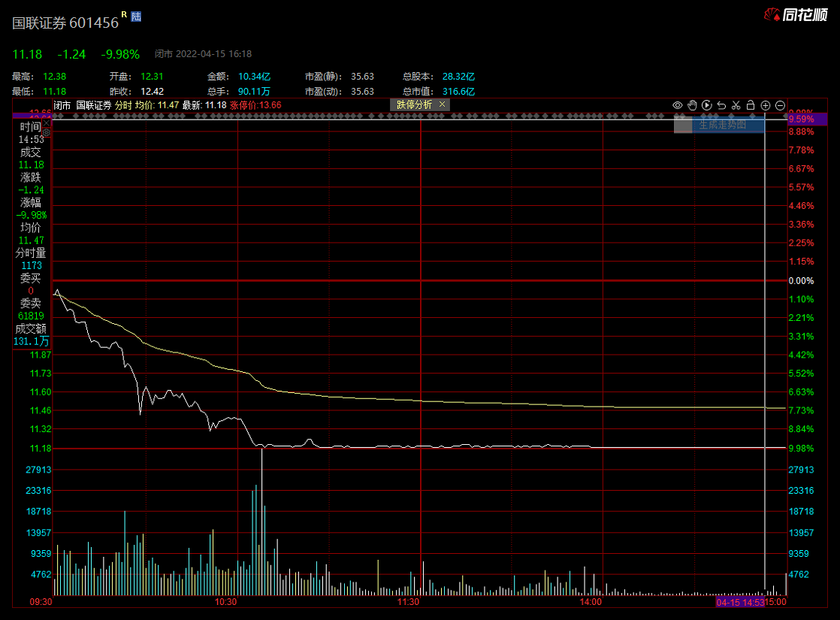Click the 闭市 2022-04-15 16:18 status text
This screenshot has width=840, height=620.
coord(203,53)
